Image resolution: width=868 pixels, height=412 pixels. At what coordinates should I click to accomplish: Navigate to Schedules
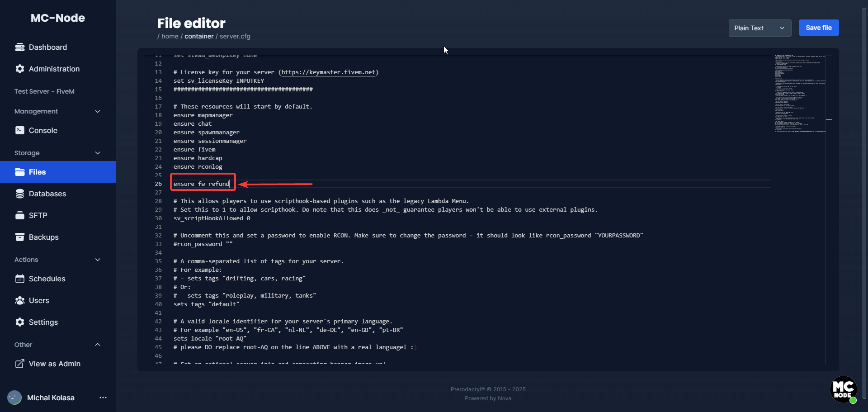[x=58, y=279]
